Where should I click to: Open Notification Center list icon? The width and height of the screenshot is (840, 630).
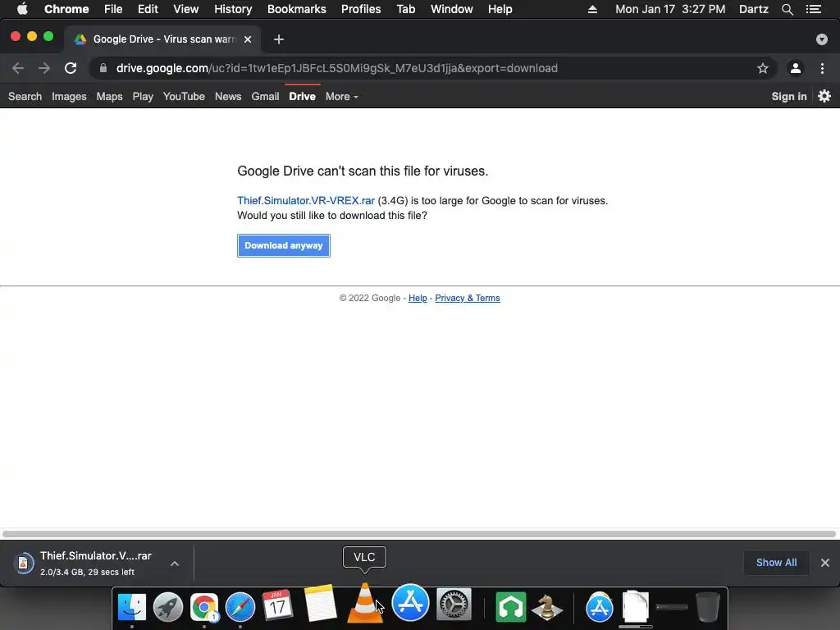click(813, 9)
